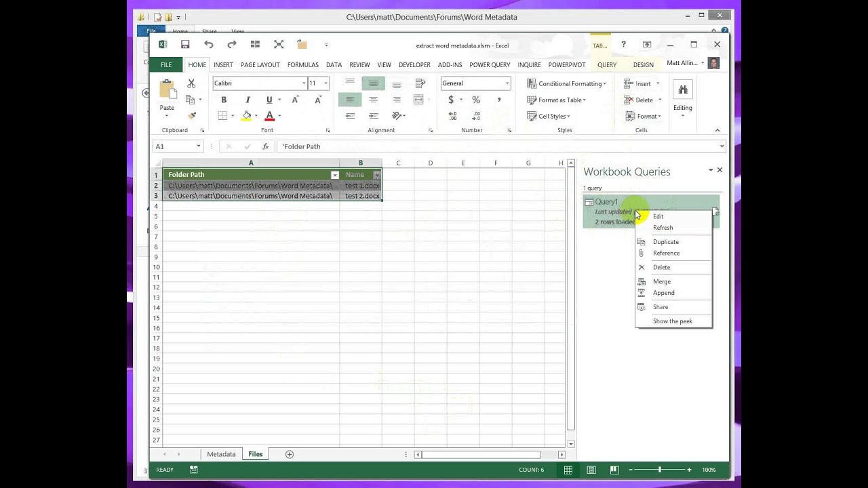
Task: Increase the cell indent
Action: pos(374,116)
